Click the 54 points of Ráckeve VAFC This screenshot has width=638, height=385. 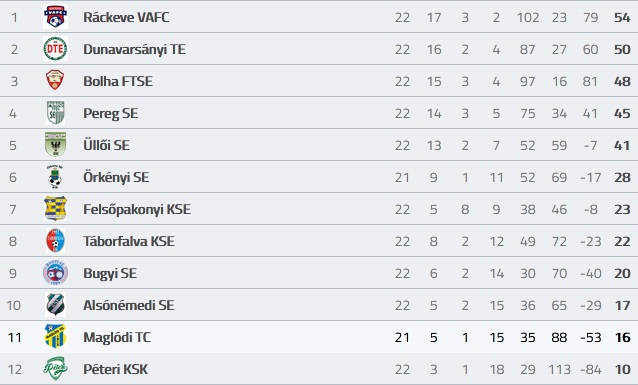coord(622,18)
